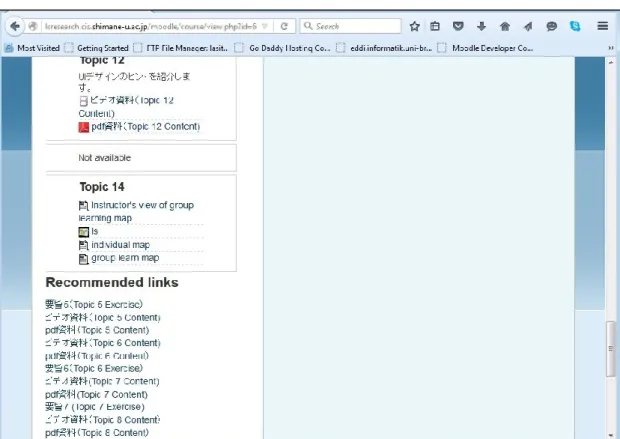Screen dimensions: 620x439
Task: Open the chat bubble icon in toolbar
Action: pos(551,26)
